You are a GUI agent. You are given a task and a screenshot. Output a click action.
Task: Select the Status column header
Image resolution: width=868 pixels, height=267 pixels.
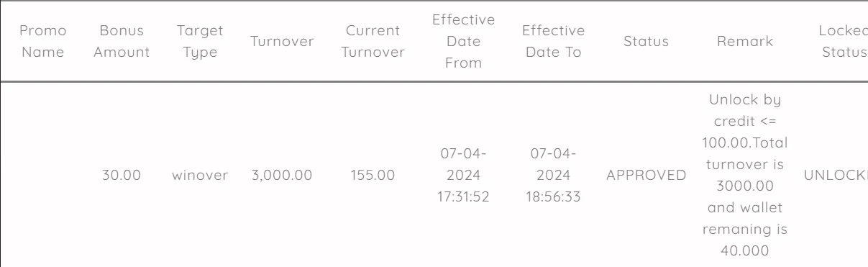point(646,41)
